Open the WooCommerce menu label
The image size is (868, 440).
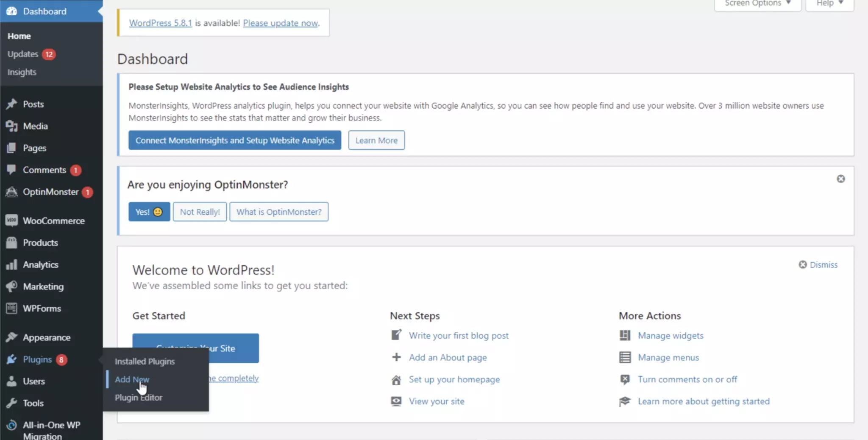point(54,221)
